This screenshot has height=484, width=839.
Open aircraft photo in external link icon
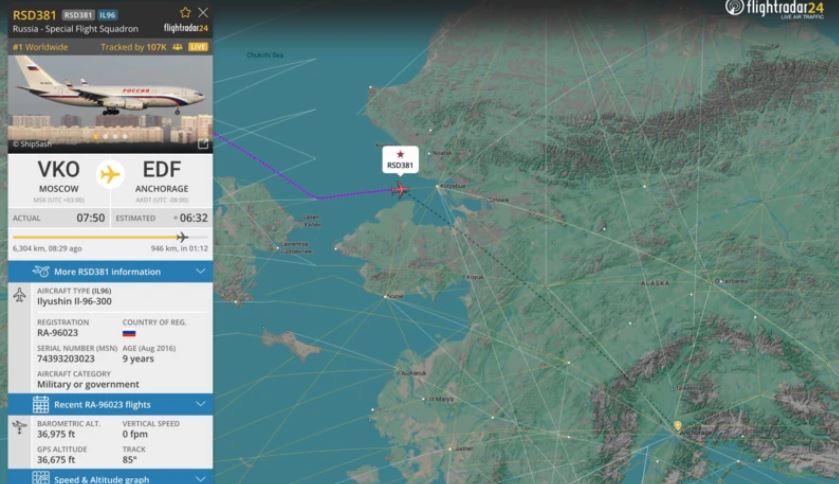point(203,143)
